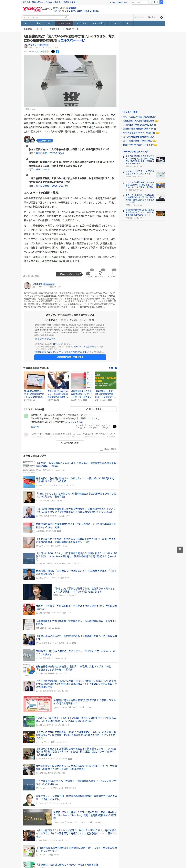Click もっと見る(516件) comments button
186x868 pixels.
[x=70, y=443]
